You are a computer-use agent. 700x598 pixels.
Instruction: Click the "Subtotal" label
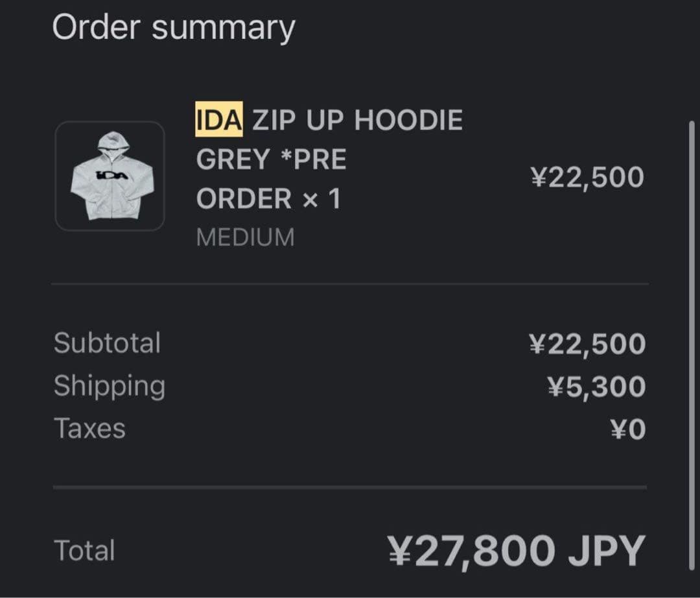pos(107,342)
